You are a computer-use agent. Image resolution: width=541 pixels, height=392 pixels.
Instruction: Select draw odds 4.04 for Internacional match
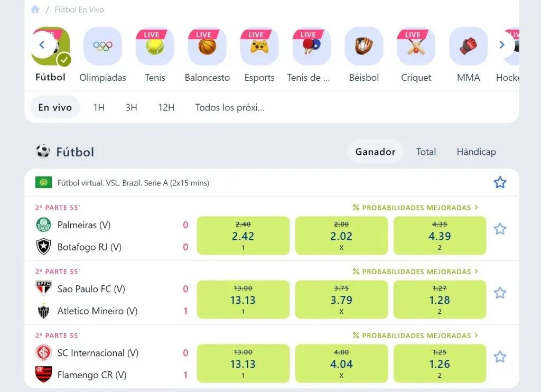click(x=341, y=363)
